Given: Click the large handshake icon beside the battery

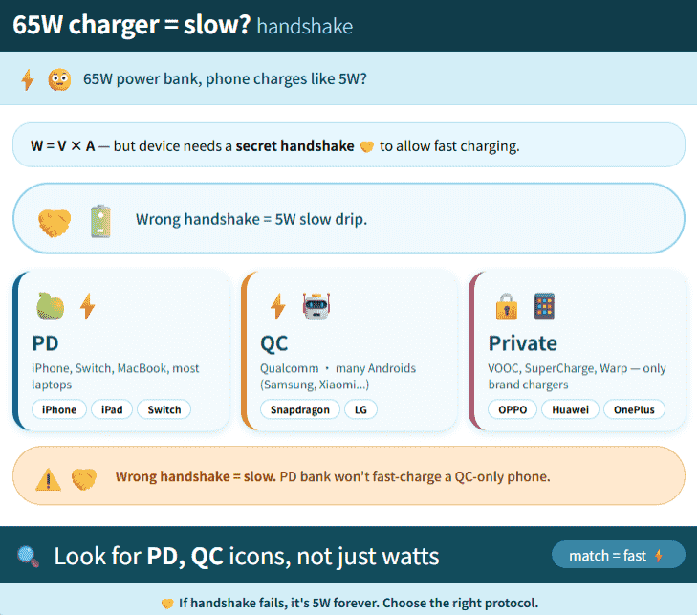Looking at the screenshot, I should point(55,222).
